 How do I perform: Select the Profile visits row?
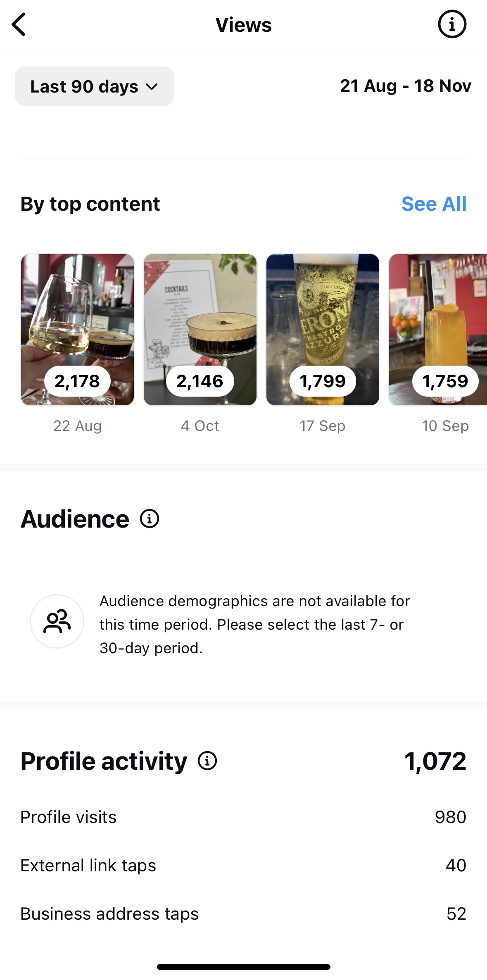[243, 817]
